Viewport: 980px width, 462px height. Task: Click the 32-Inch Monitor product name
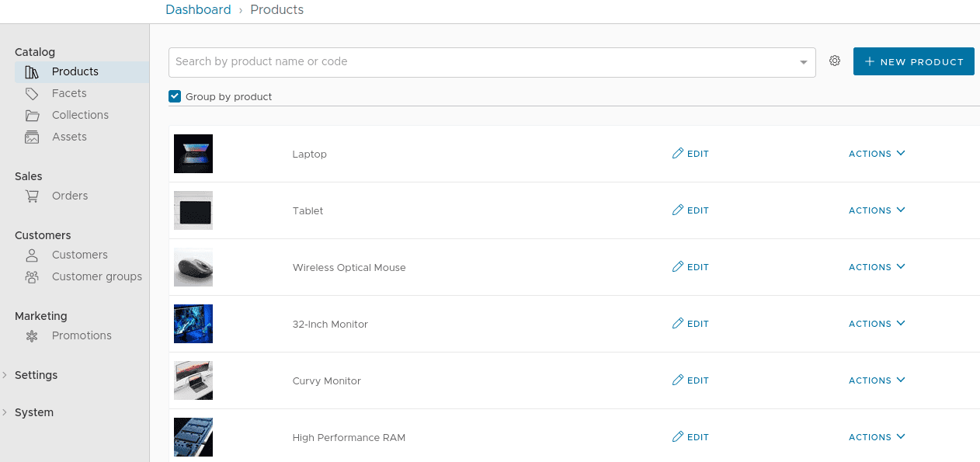(x=330, y=324)
